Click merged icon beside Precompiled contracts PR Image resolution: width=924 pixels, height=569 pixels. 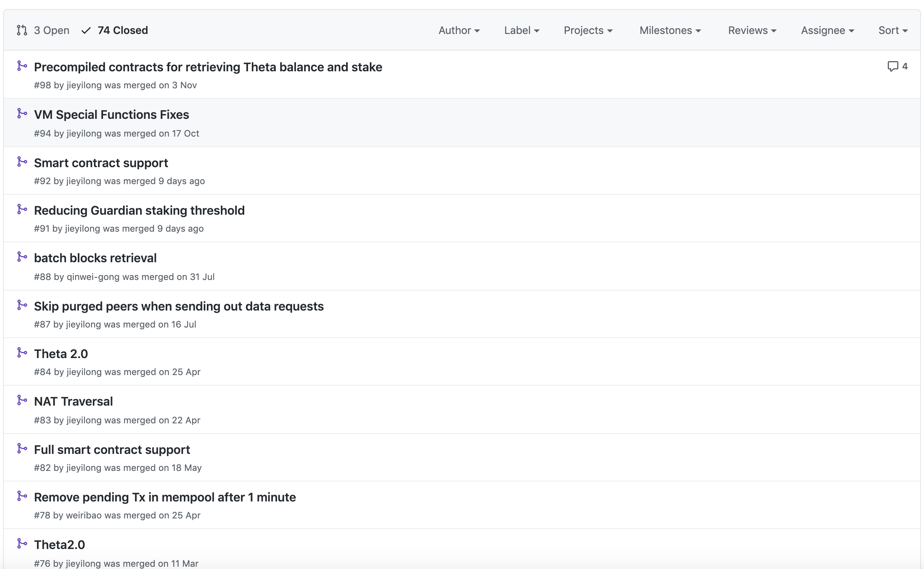pyautogui.click(x=22, y=66)
